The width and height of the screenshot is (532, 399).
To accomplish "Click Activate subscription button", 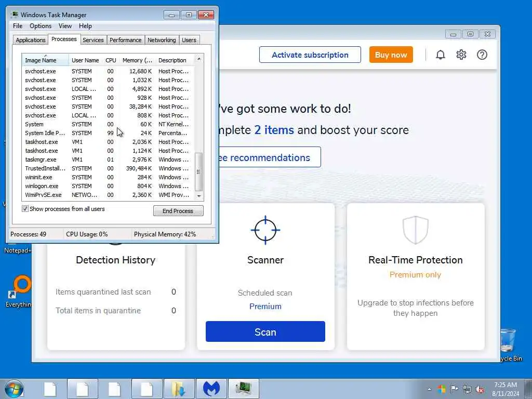I will [310, 55].
